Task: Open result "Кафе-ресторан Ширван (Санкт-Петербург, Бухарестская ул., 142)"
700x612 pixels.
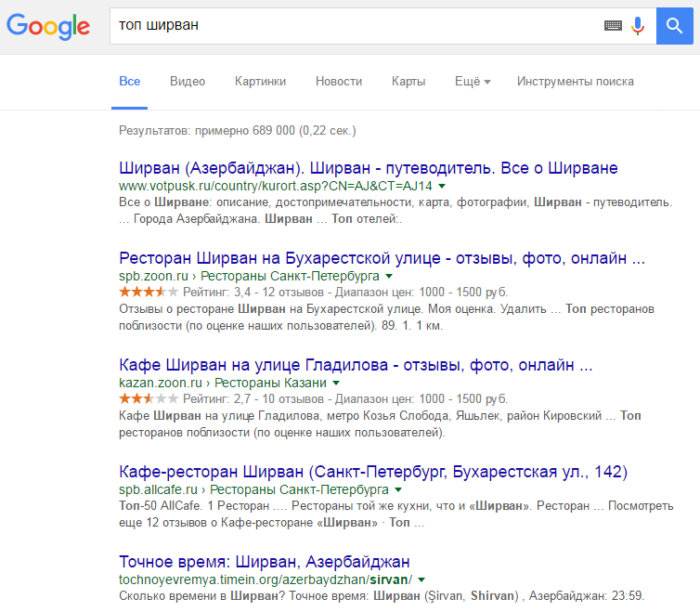Action: [x=373, y=472]
